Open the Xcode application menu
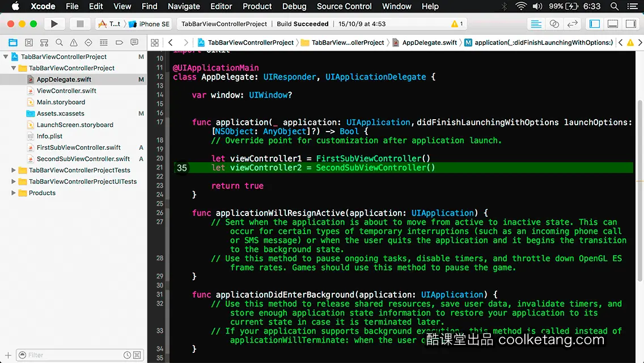The width and height of the screenshot is (644, 363). 43,6
